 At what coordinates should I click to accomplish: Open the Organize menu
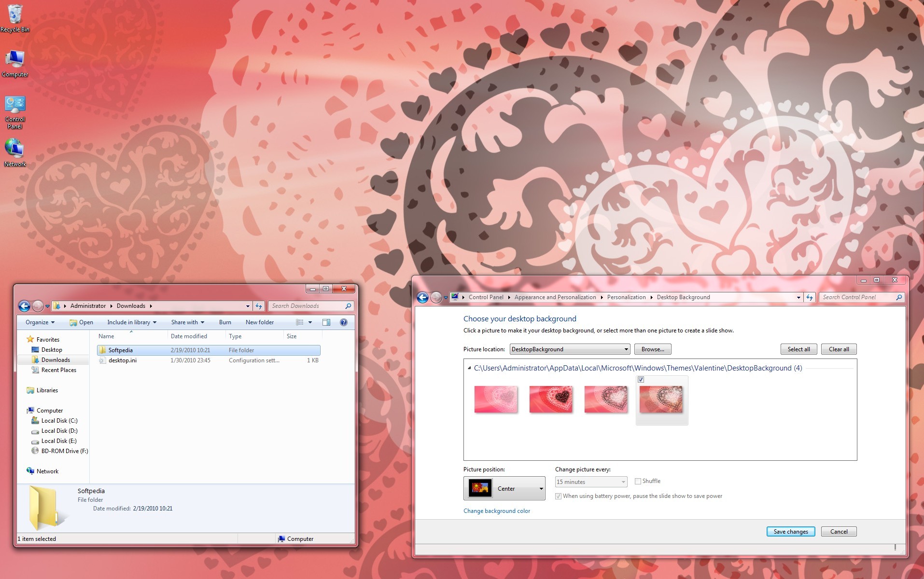[40, 322]
